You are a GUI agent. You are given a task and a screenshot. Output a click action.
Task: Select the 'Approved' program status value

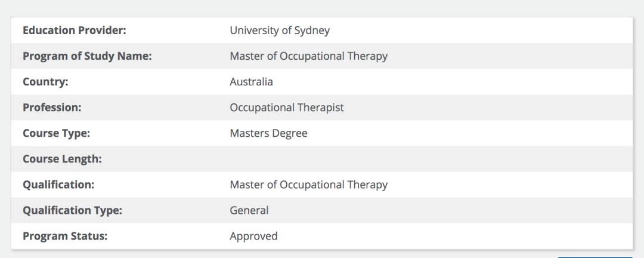(x=253, y=236)
